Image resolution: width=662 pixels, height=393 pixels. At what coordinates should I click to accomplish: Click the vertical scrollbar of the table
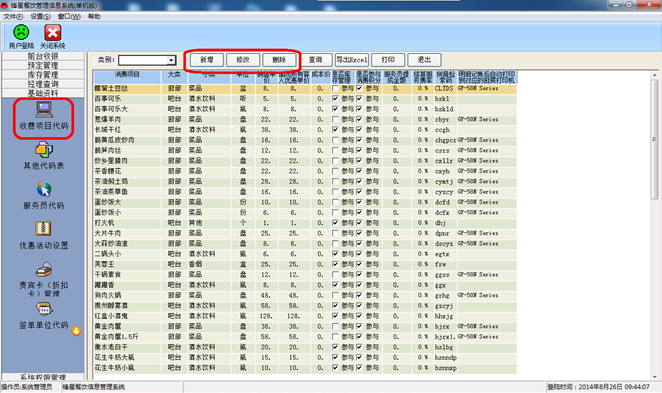point(654,225)
